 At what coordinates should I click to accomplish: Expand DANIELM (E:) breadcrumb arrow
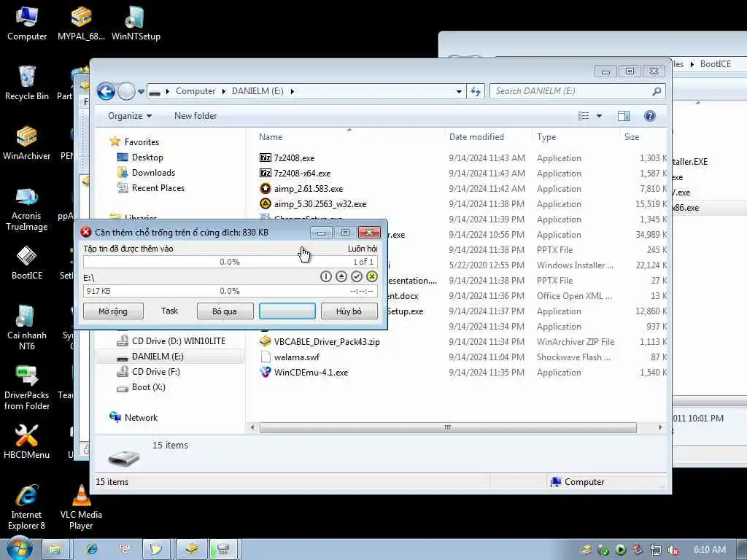pyautogui.click(x=292, y=91)
